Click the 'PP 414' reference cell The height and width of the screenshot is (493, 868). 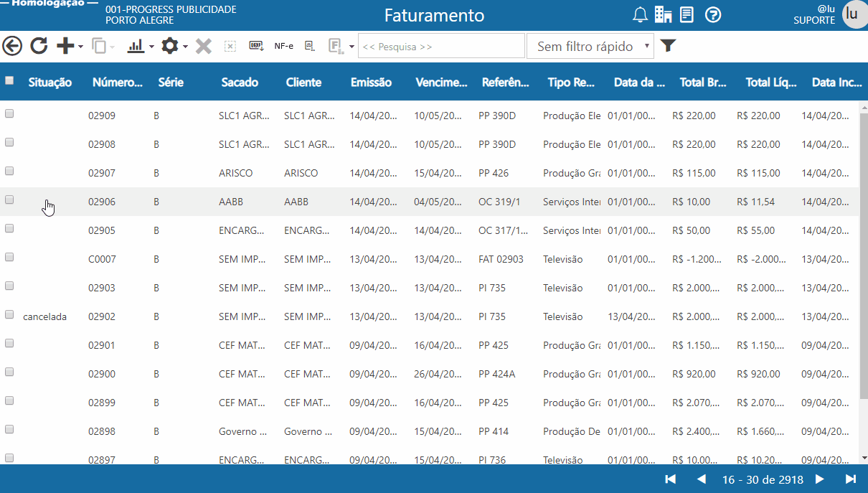(x=494, y=431)
